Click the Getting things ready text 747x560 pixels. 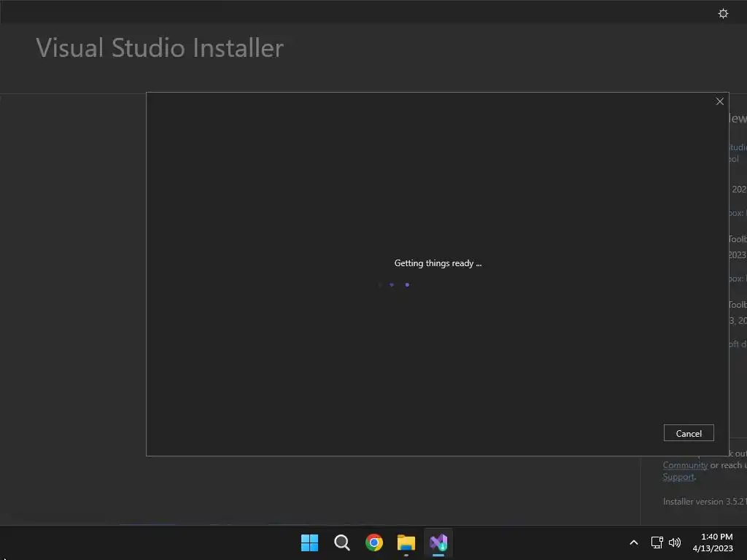pos(438,263)
